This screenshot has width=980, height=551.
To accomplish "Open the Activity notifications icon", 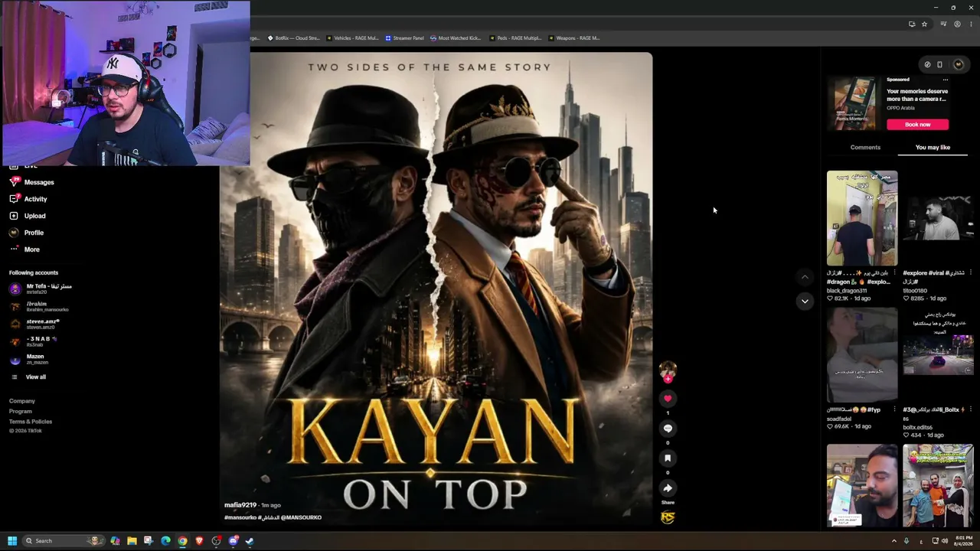I will point(14,199).
